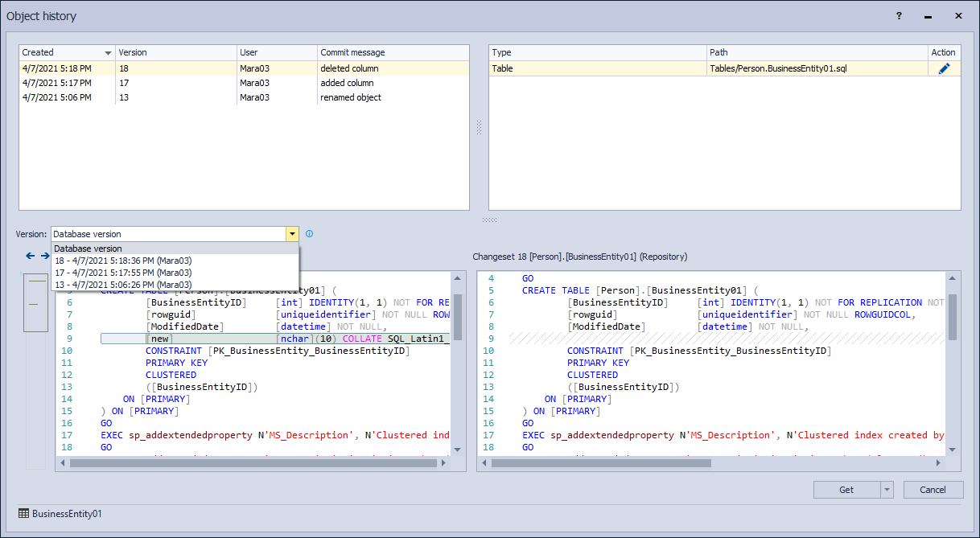Viewport: 980px width, 538px height.
Task: Click the Cancel button
Action: [933, 490]
